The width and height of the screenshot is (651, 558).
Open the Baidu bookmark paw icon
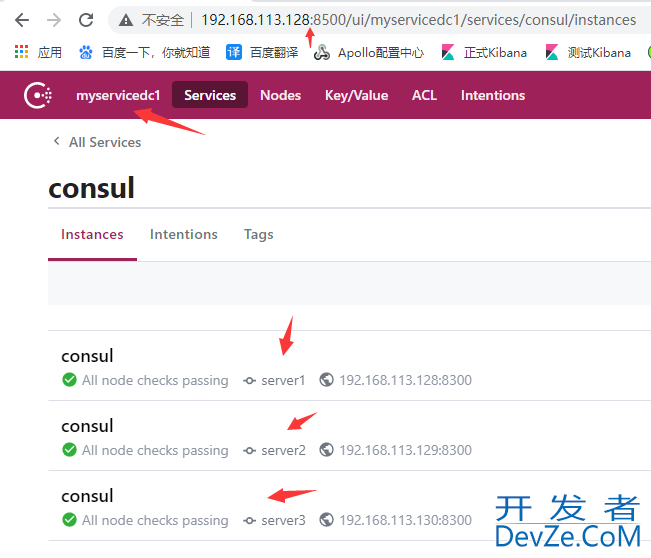coord(86,52)
